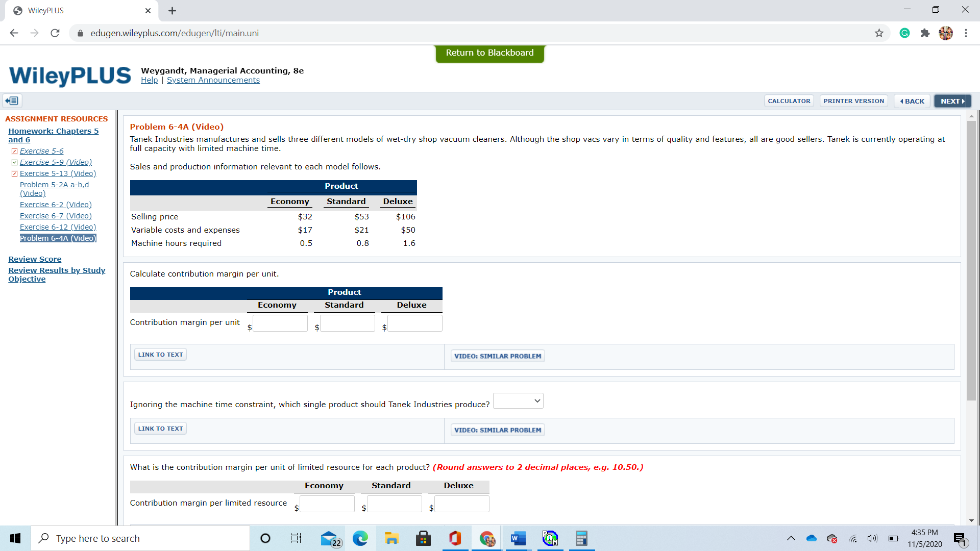
Task: Open the Calculator app in the taskbar
Action: click(x=581, y=538)
